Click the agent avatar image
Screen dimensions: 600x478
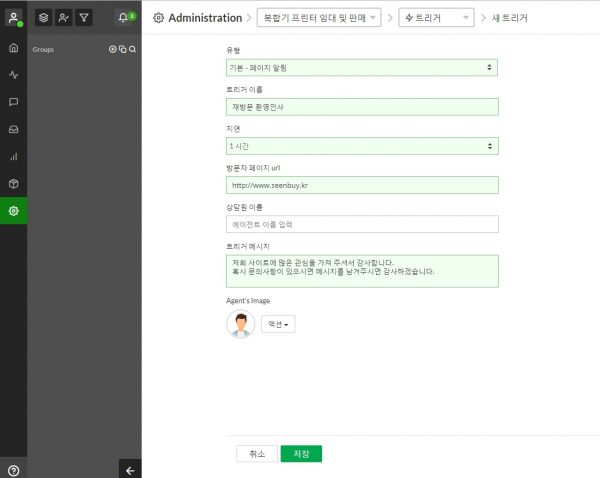[x=241, y=324]
